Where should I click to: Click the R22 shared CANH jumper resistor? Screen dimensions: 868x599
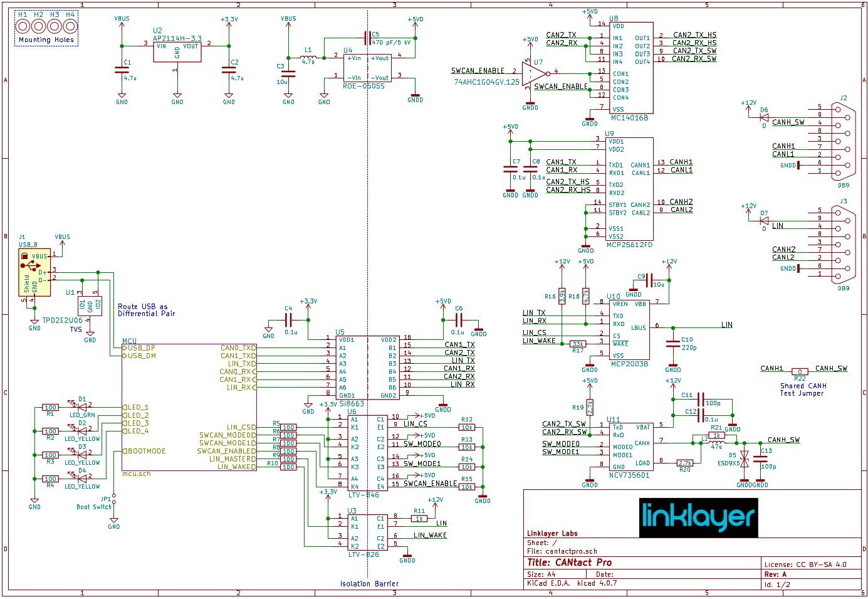pos(800,372)
